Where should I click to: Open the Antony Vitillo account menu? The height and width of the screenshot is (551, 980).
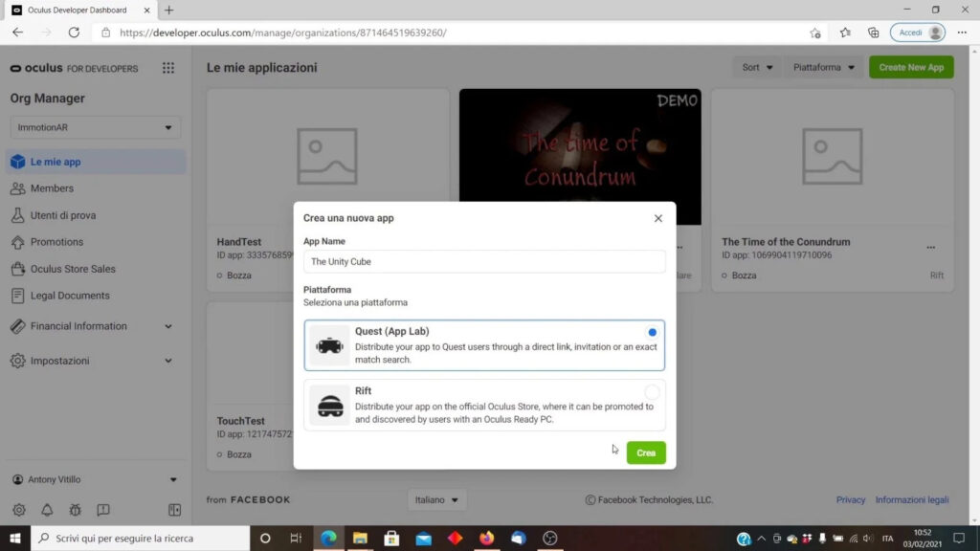[x=95, y=480]
